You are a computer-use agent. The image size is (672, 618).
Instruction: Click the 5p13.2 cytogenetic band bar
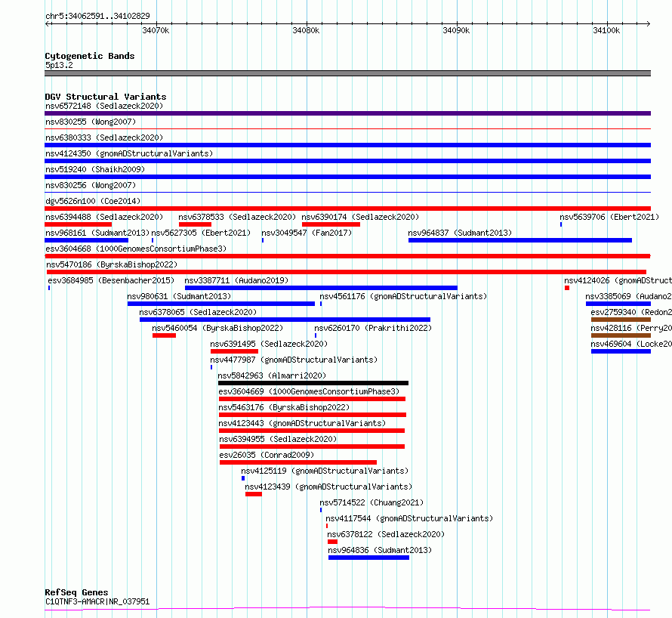tap(347, 73)
